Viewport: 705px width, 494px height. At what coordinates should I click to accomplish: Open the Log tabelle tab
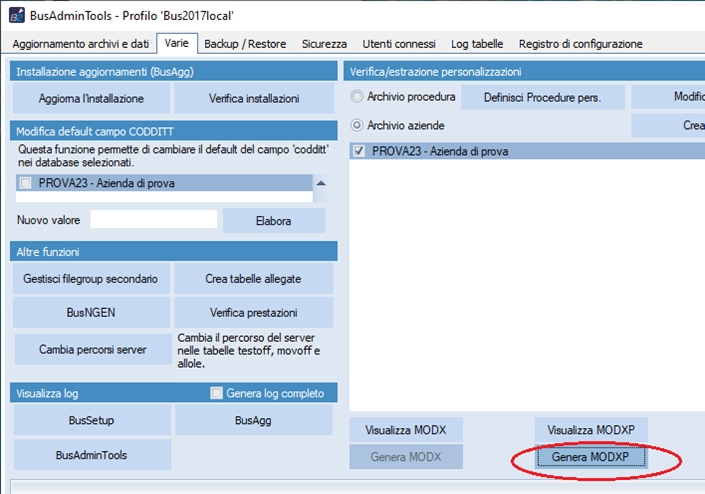[x=477, y=44]
